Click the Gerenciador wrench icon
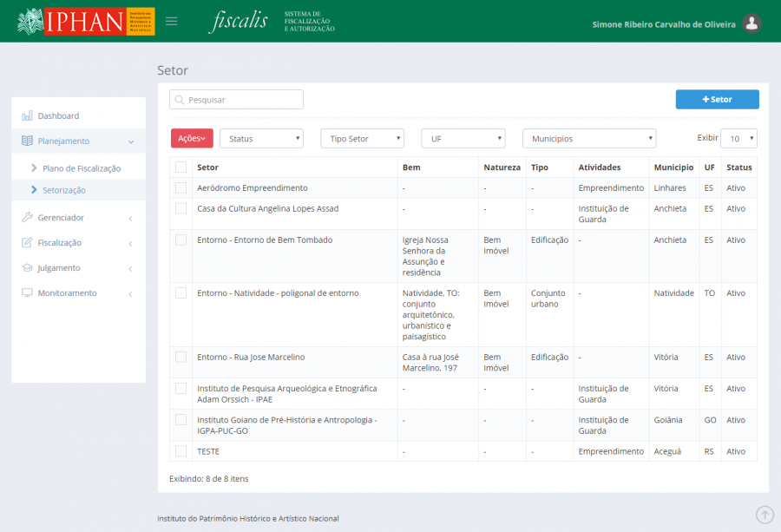The height and width of the screenshot is (532, 781). click(27, 218)
